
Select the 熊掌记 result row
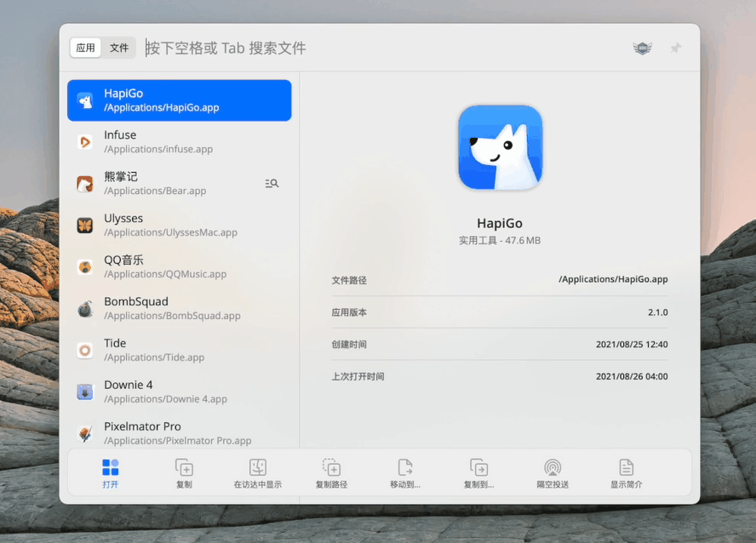pyautogui.click(x=180, y=184)
